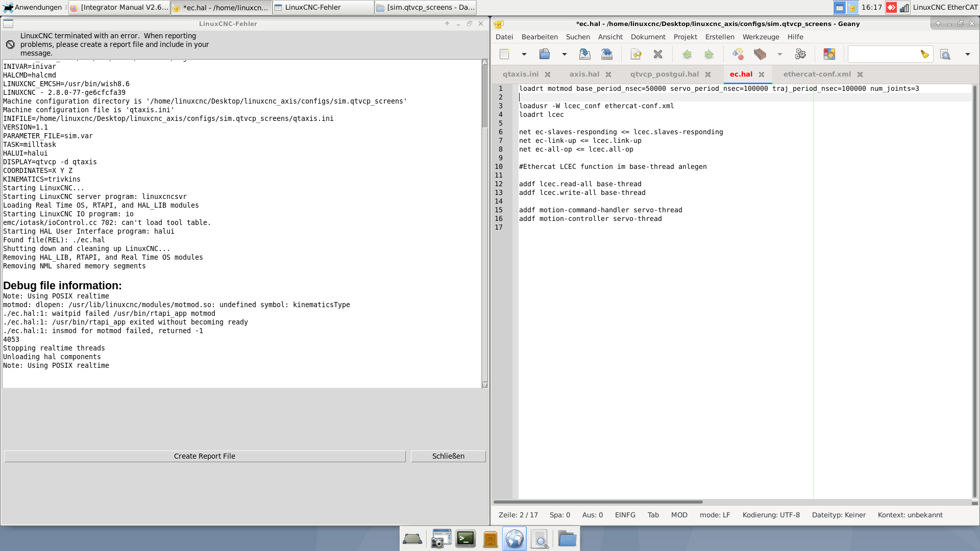Navigate forward with the green right arrow
The height and width of the screenshot is (551, 980).
click(709, 54)
